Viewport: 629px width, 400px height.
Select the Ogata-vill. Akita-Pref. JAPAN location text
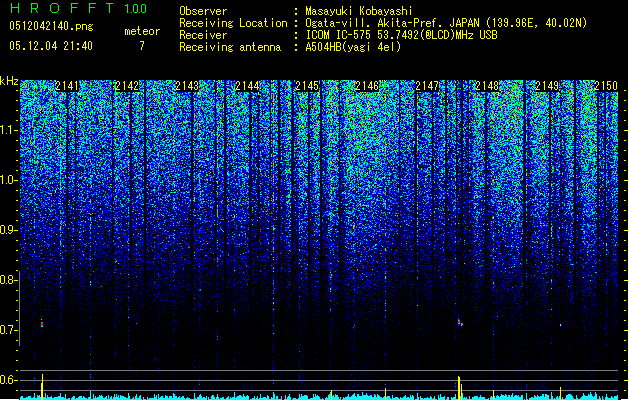coord(446,23)
